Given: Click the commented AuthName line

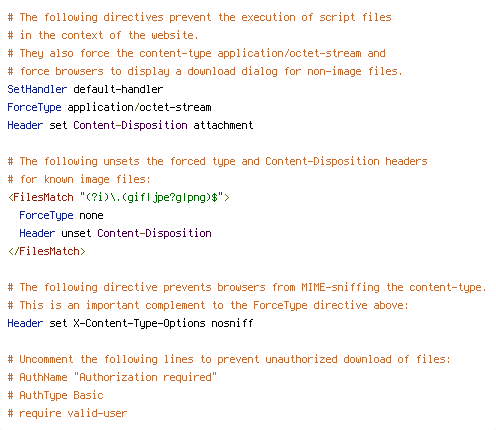Looking at the screenshot, I should tap(112, 377).
